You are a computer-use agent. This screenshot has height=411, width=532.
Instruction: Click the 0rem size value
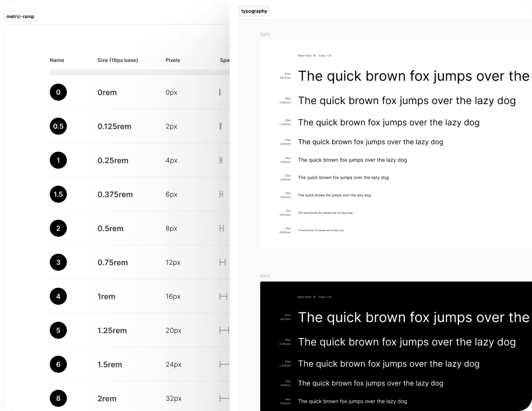pos(107,92)
